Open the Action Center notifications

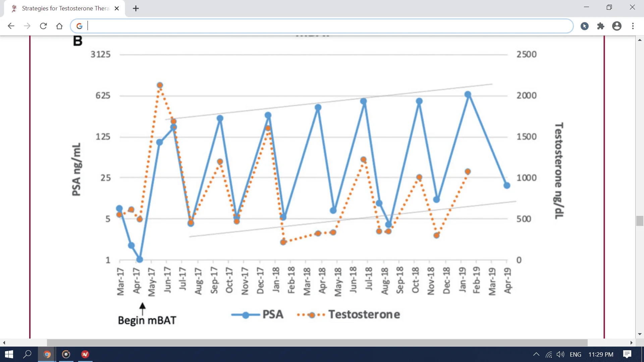(x=627, y=354)
